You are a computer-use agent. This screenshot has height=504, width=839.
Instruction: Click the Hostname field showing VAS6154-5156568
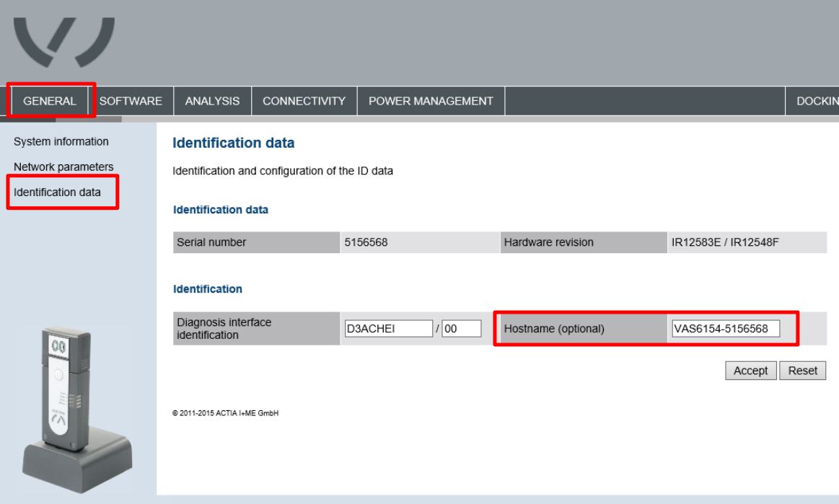point(726,329)
